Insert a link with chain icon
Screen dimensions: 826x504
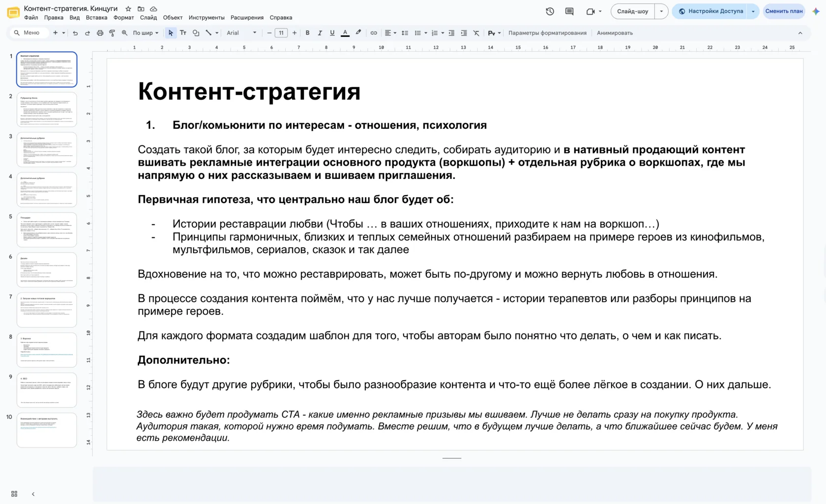coord(374,33)
